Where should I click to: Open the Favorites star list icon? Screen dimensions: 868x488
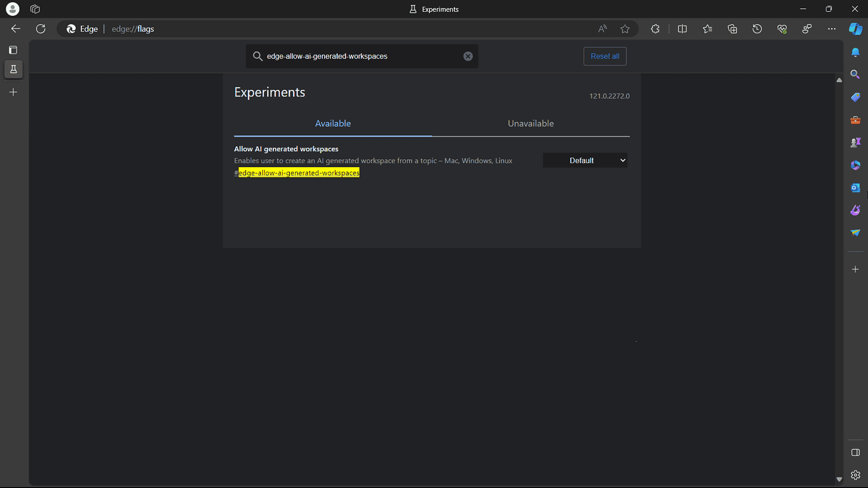(708, 29)
